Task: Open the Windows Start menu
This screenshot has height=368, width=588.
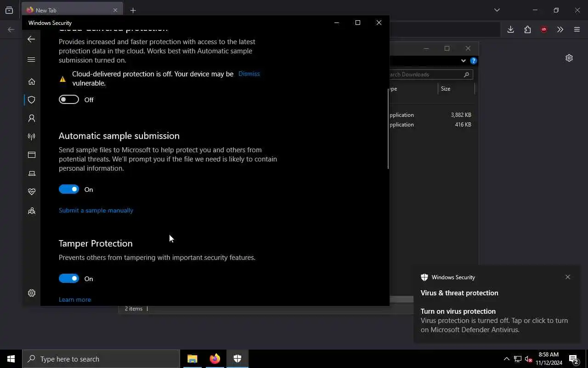Action: [11, 359]
